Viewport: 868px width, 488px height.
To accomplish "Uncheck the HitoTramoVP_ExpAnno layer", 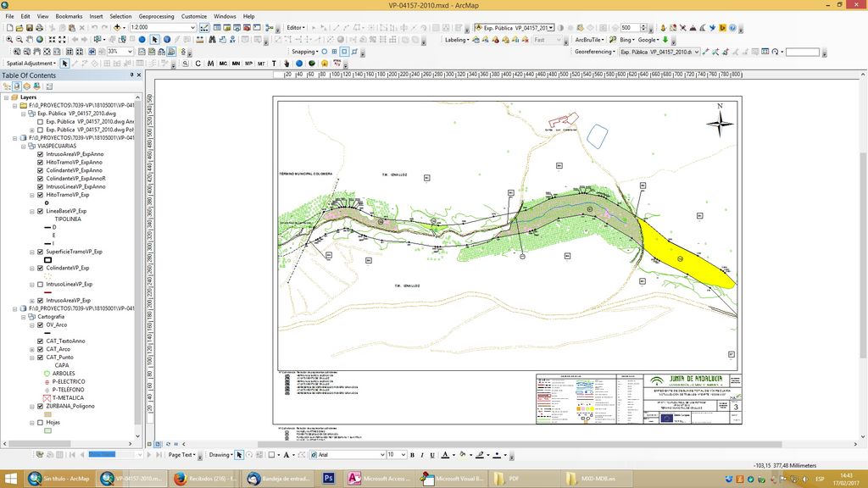I will coord(40,162).
